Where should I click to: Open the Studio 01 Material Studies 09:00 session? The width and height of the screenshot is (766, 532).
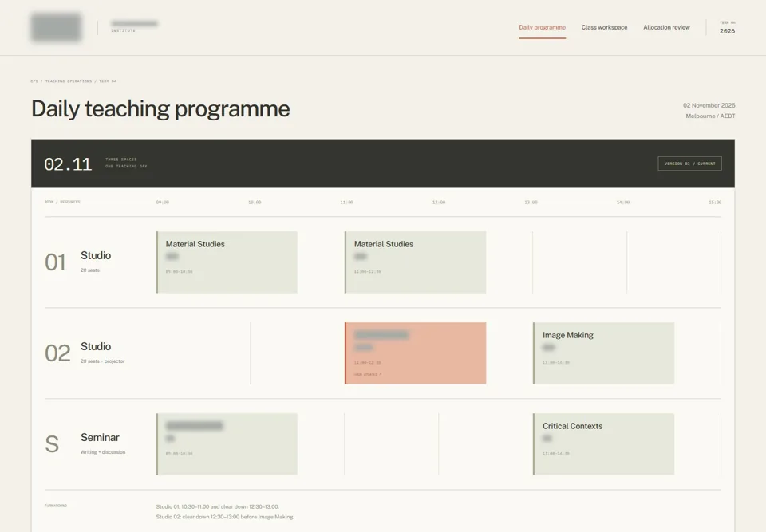pos(227,262)
